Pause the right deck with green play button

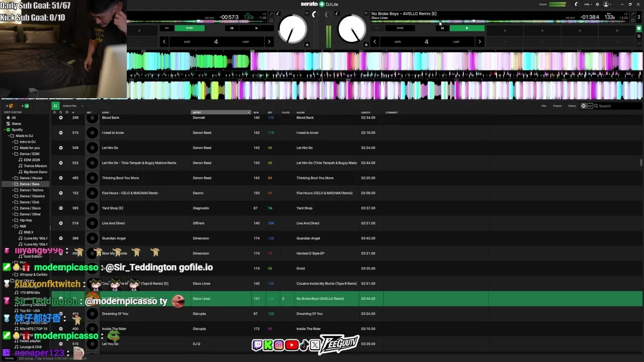pos(467,28)
